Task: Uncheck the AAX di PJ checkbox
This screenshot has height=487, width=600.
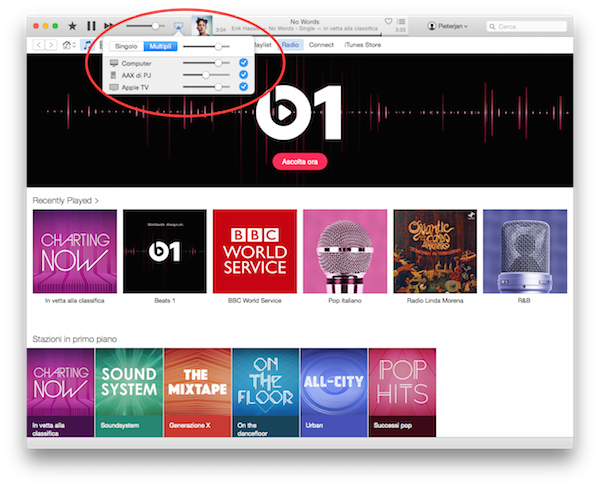Action: 243,75
